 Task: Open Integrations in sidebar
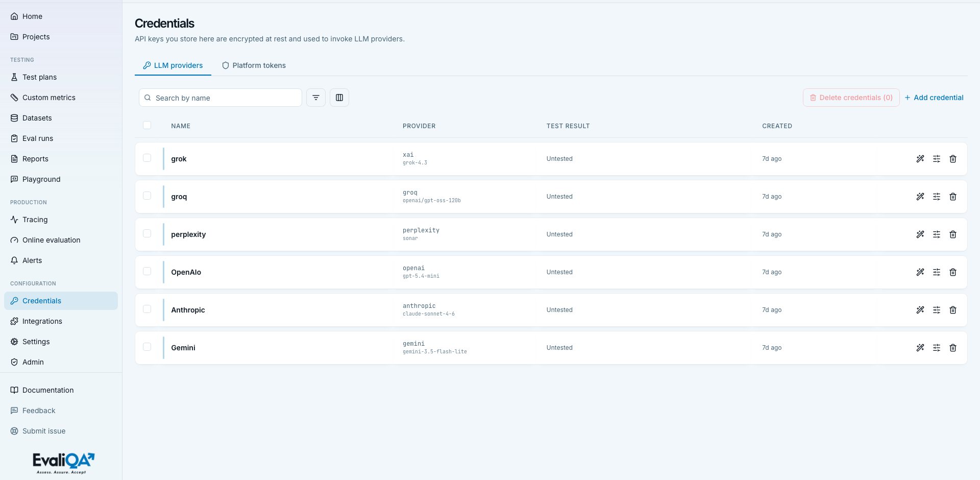61,321
